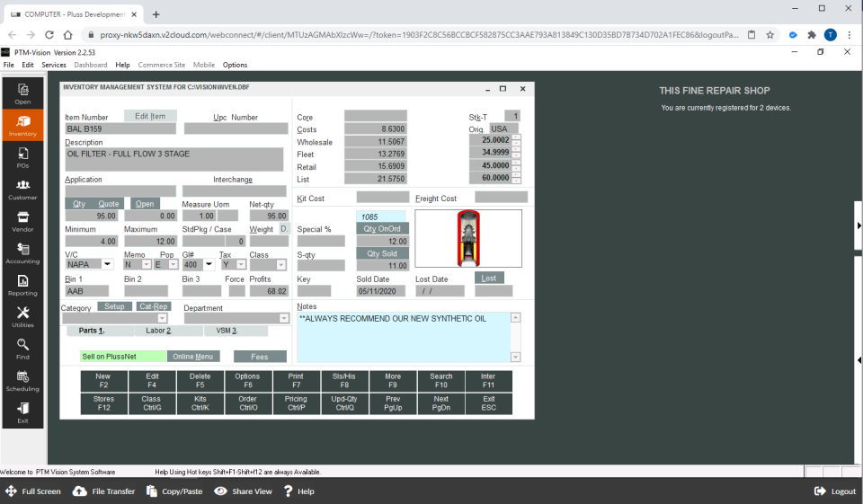Click the Pricing Ctrl/P button
Image resolution: width=863 pixels, height=504 pixels.
(296, 403)
